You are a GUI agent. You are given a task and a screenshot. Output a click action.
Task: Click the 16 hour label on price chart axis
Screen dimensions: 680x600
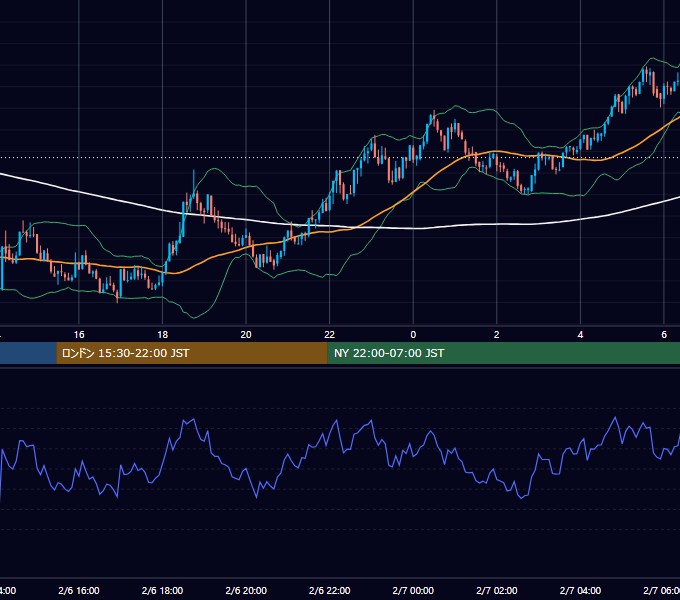coord(79,335)
